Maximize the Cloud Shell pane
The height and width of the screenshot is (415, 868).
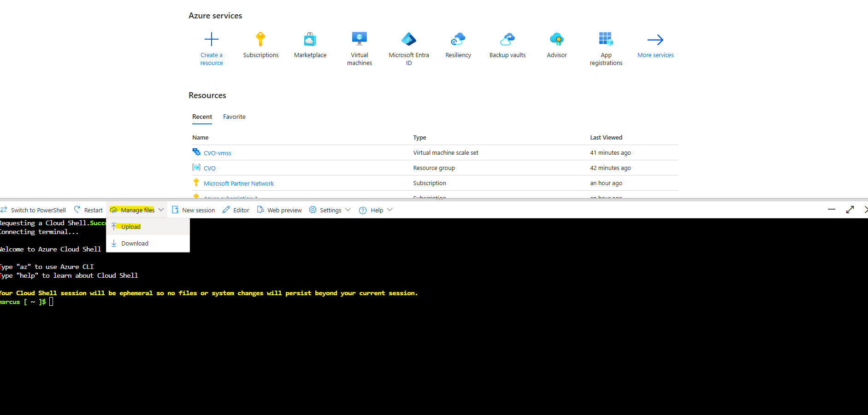[850, 210]
